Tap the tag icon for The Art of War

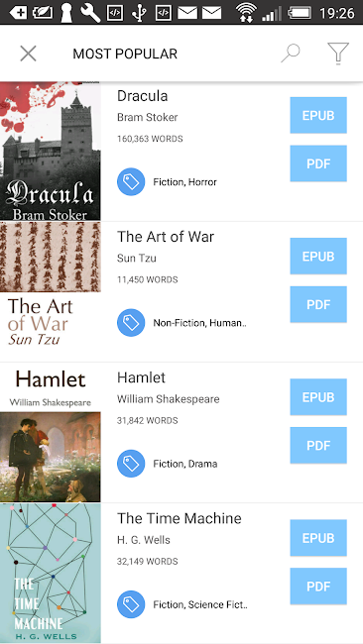[131, 322]
